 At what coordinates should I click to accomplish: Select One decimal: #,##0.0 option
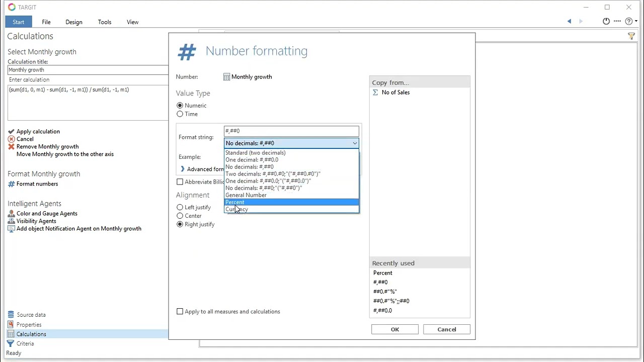[291, 160]
